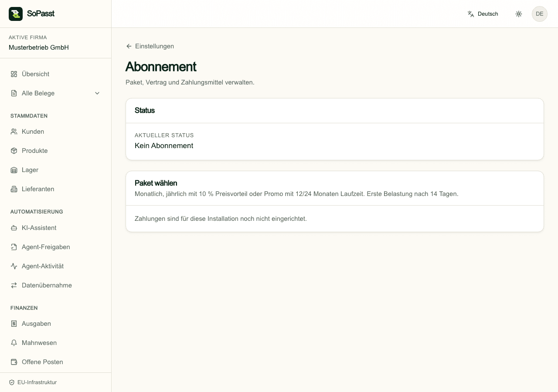558x392 pixels.
Task: Click the AUTOMATISIERUNG section label
Action: 37,212
